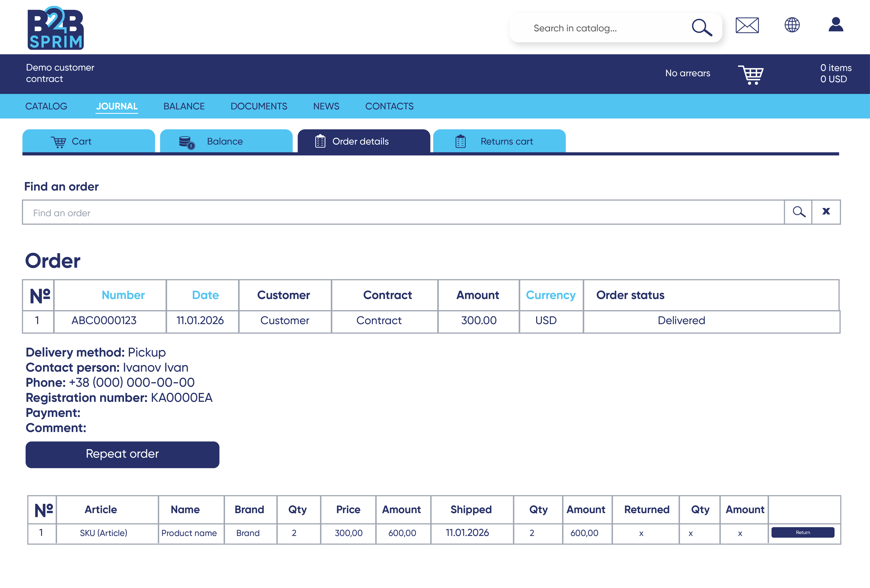
Task: Click the 0 items 0 USD cart summary
Action: 835,73
